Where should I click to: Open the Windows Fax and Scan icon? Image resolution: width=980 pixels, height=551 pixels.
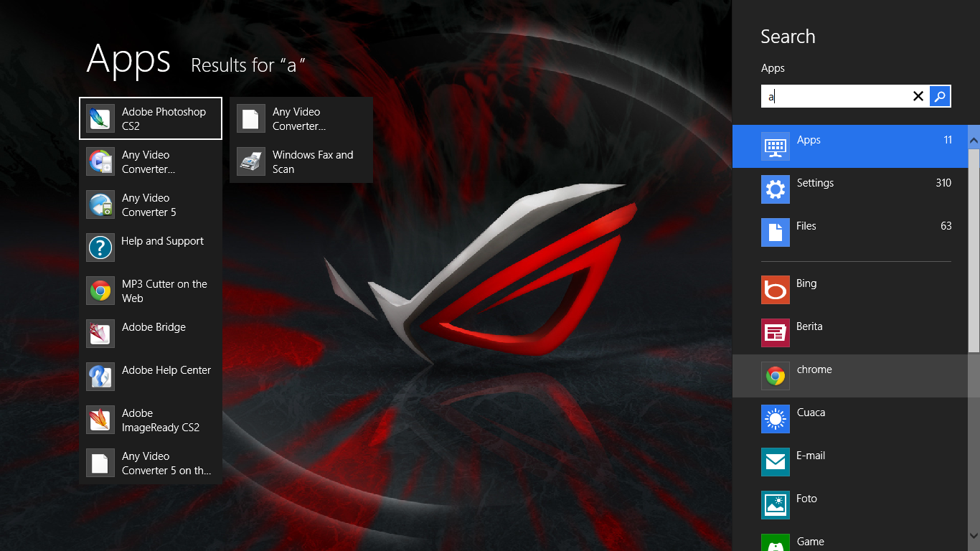click(251, 161)
